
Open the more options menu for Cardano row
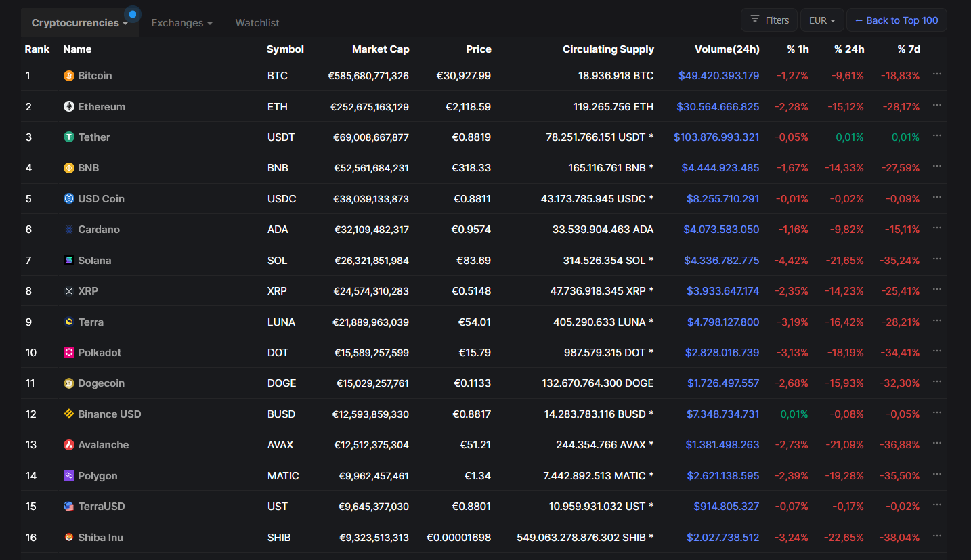pos(937,228)
